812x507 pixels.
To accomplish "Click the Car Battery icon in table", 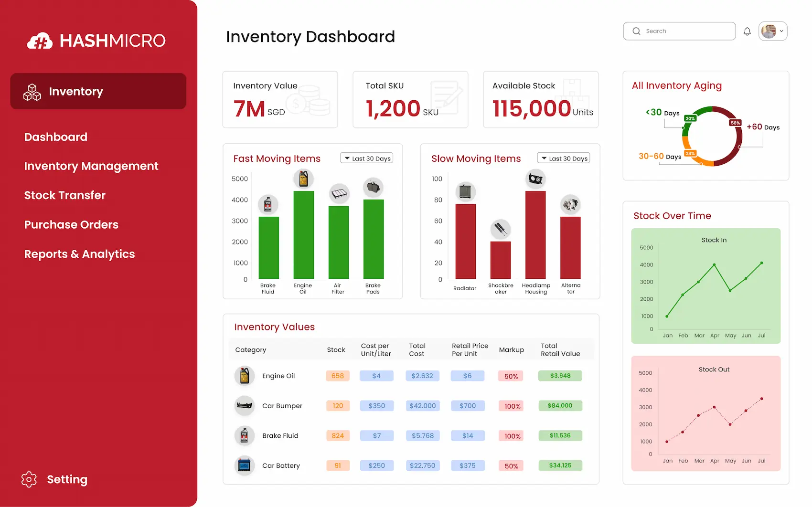I will pos(245,465).
